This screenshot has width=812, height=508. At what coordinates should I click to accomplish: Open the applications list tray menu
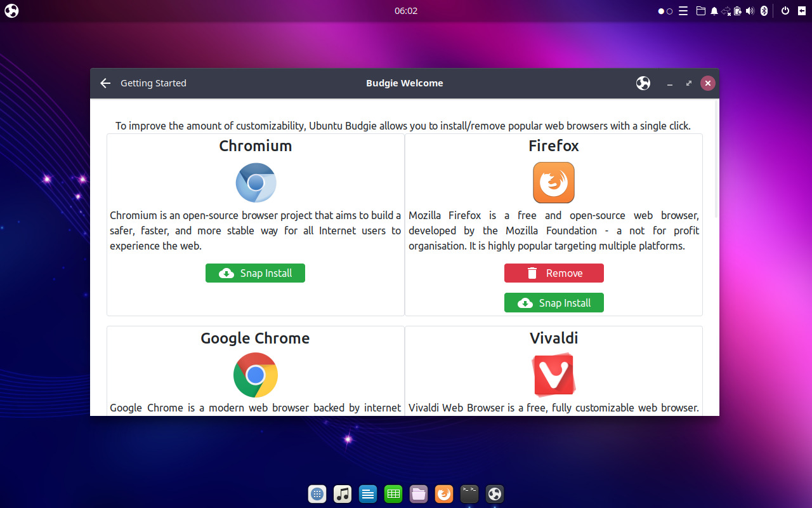[683, 11]
